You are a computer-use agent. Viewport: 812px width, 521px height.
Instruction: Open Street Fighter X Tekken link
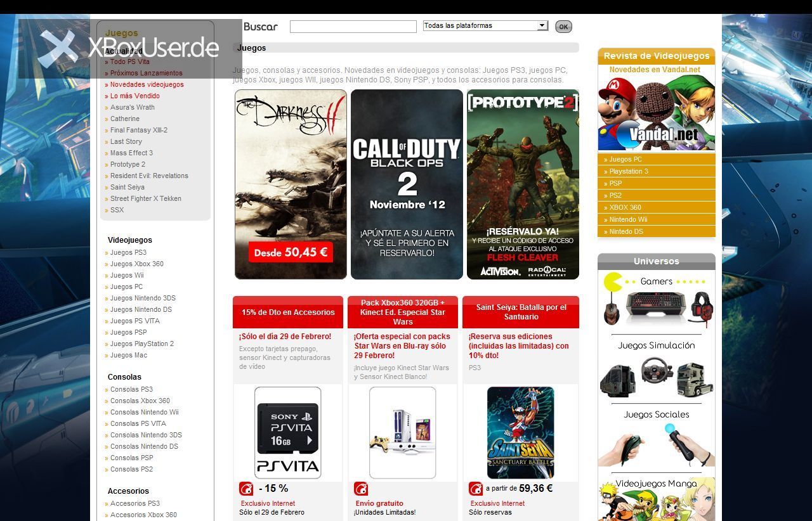(x=145, y=198)
